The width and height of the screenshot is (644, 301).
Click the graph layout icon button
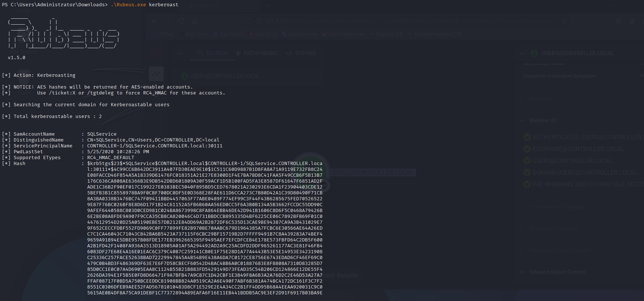[x=156, y=74]
